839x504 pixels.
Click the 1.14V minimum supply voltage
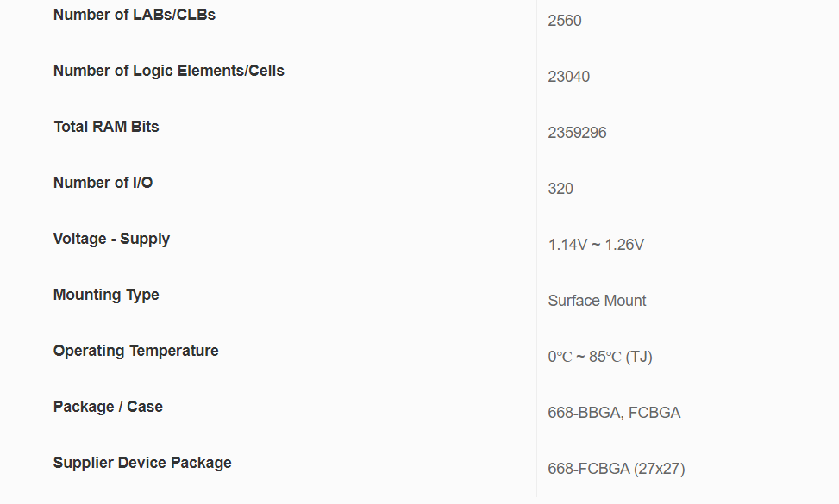(567, 245)
